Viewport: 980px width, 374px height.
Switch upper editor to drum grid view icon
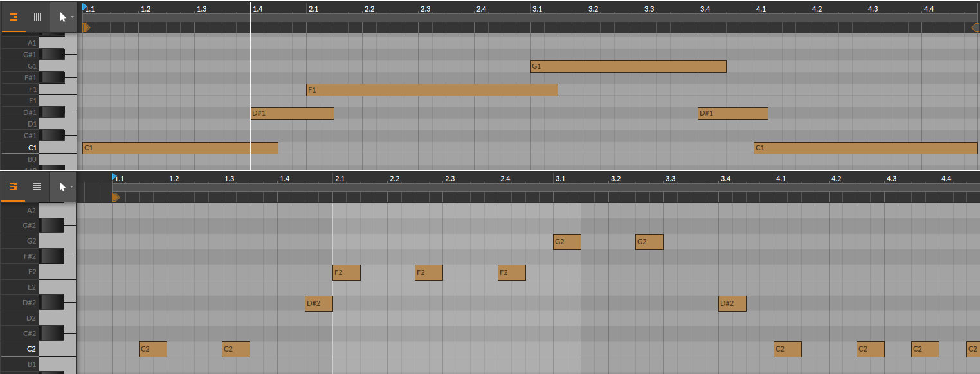[x=37, y=17]
